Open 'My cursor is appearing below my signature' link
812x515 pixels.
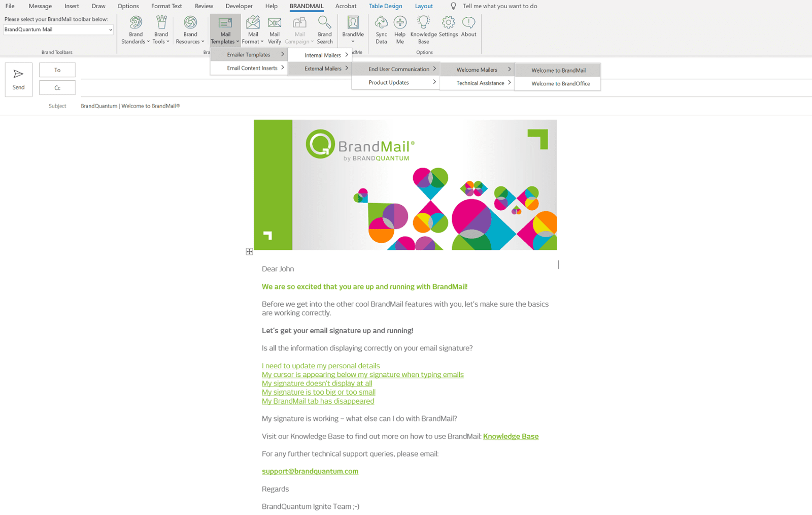[x=363, y=374]
